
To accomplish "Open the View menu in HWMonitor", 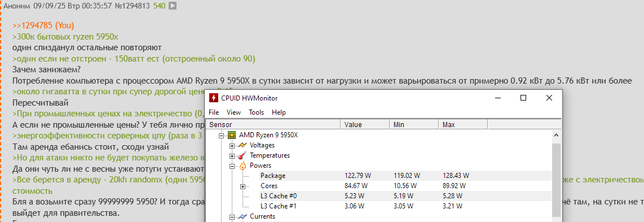I will pyautogui.click(x=233, y=112).
